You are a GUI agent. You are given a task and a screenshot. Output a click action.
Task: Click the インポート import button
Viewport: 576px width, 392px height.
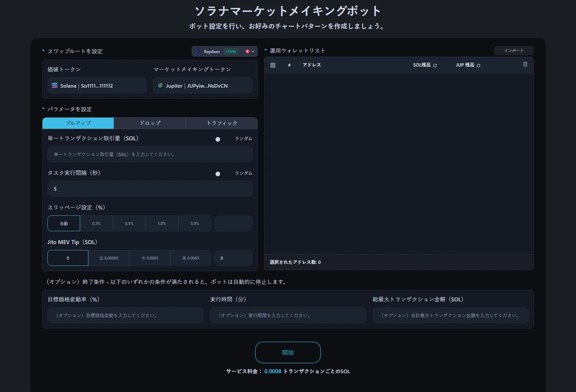click(514, 51)
